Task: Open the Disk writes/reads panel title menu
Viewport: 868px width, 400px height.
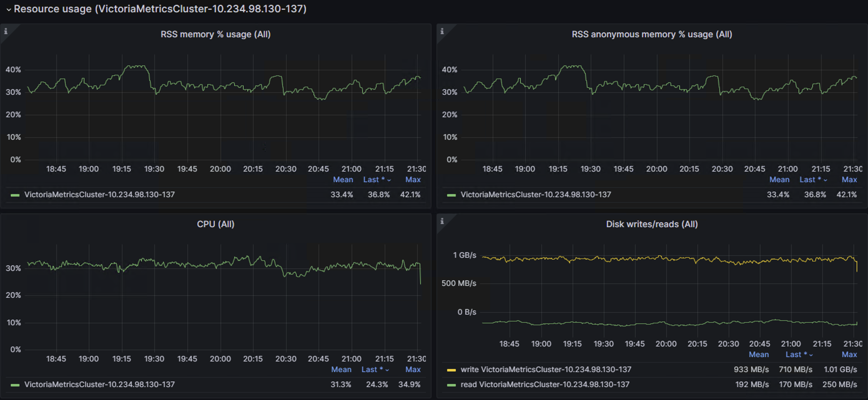Action: tap(651, 224)
